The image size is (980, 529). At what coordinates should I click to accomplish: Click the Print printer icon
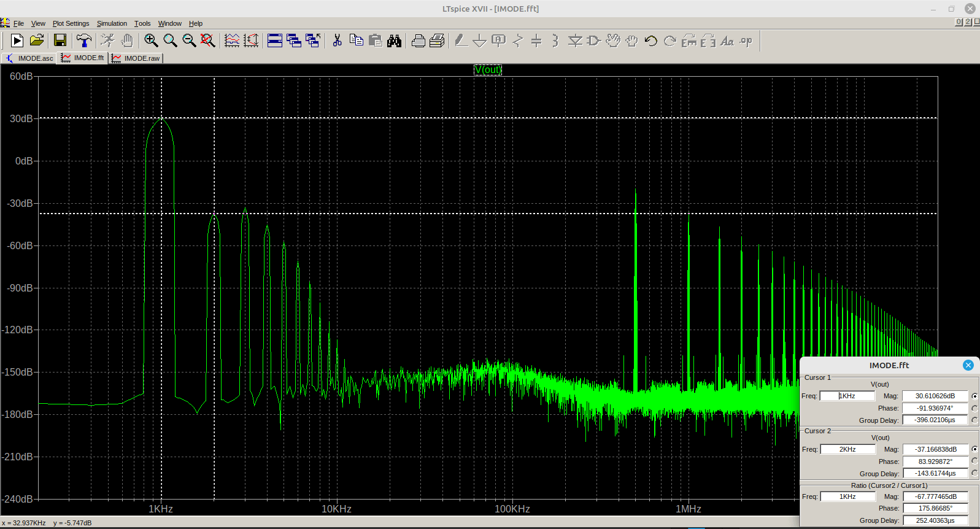[x=438, y=41]
